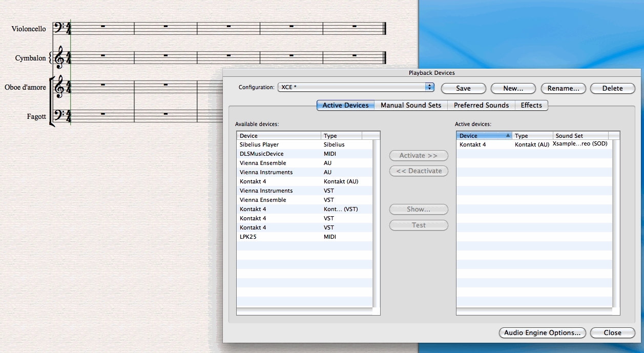Click the treble clef on the Oboe d'amore staff
The width and height of the screenshot is (644, 353).
tap(60, 88)
